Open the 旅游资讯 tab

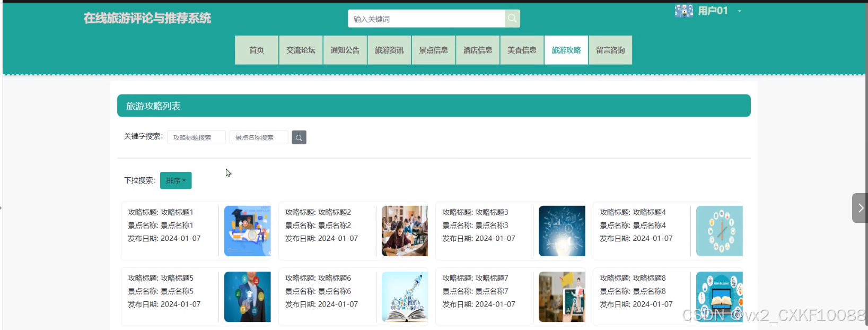[x=389, y=50]
